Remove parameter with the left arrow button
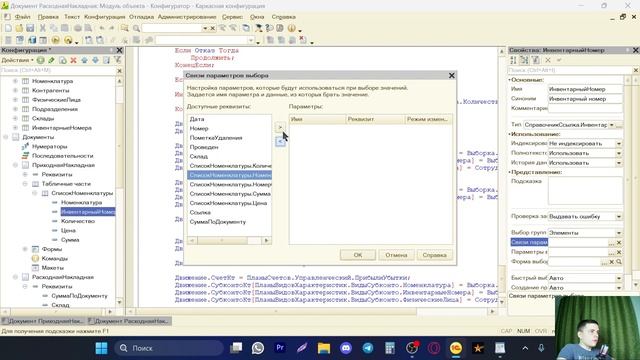 (280, 142)
